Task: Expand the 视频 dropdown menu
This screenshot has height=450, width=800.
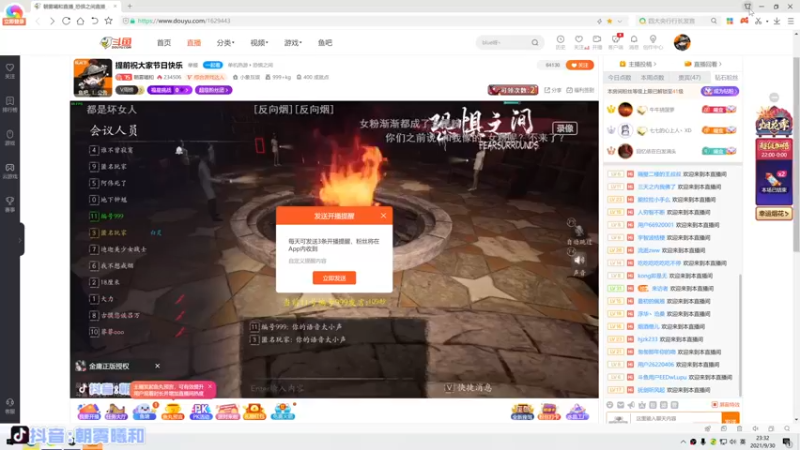Action: 259,43
